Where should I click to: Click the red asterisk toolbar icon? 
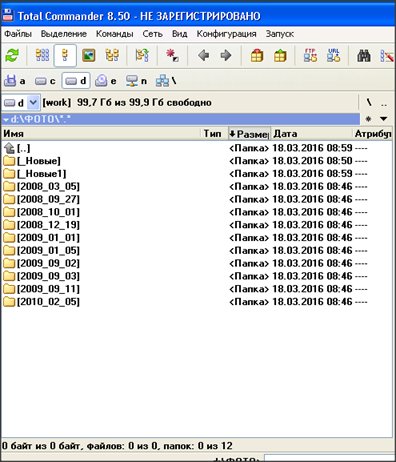click(172, 55)
